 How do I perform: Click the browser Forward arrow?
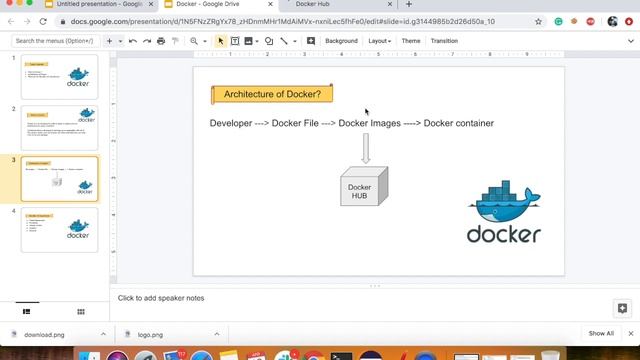click(x=27, y=22)
